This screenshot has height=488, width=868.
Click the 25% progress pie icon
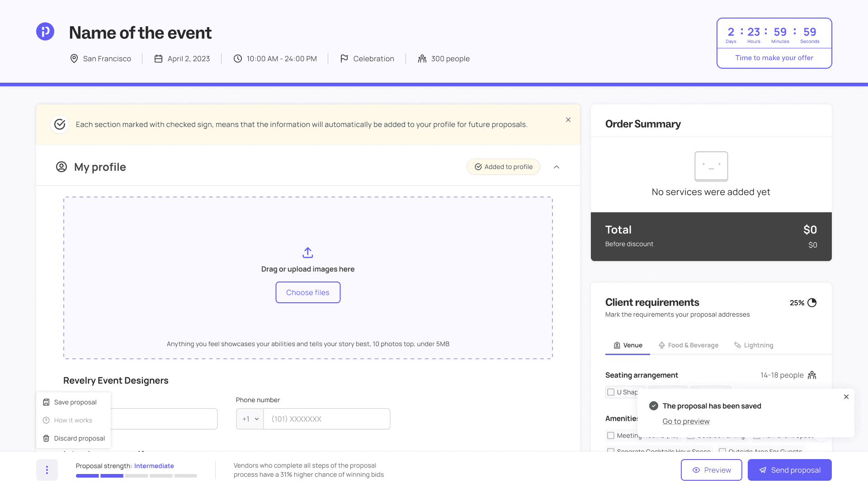pyautogui.click(x=812, y=303)
